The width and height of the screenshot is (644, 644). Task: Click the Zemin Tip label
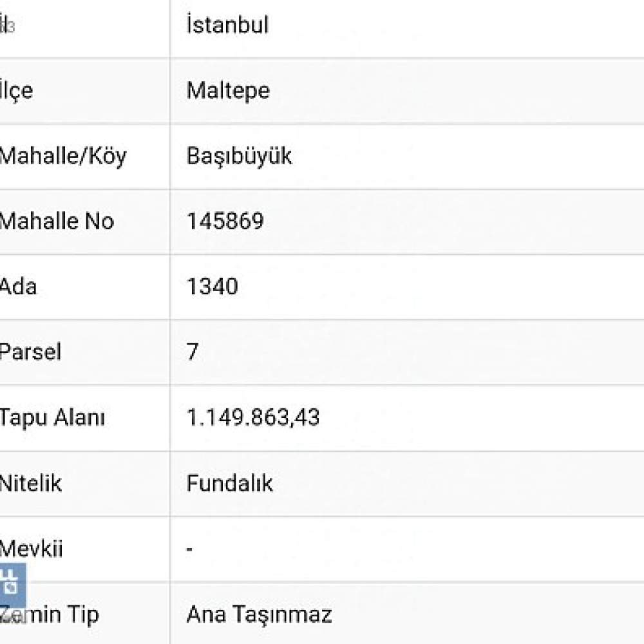[x=50, y=615]
